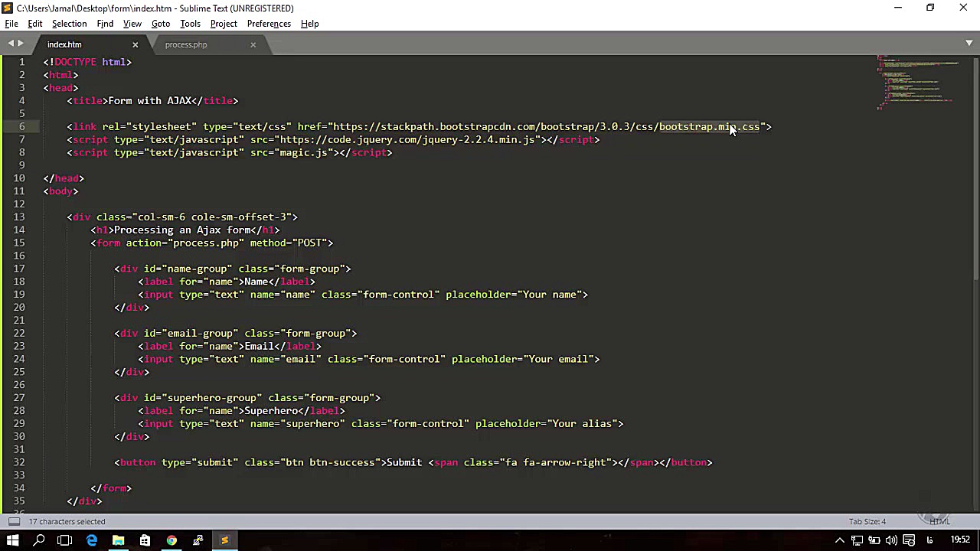This screenshot has width=980, height=551.
Task: Click 'col-sm-6 cole-sm-offset-3' class value
Action: click(x=211, y=217)
